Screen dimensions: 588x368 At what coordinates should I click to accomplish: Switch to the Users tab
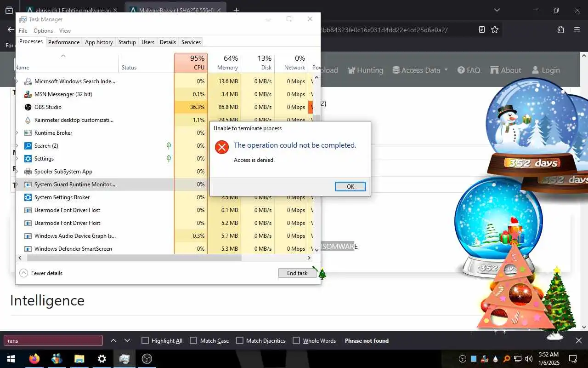[x=148, y=42]
